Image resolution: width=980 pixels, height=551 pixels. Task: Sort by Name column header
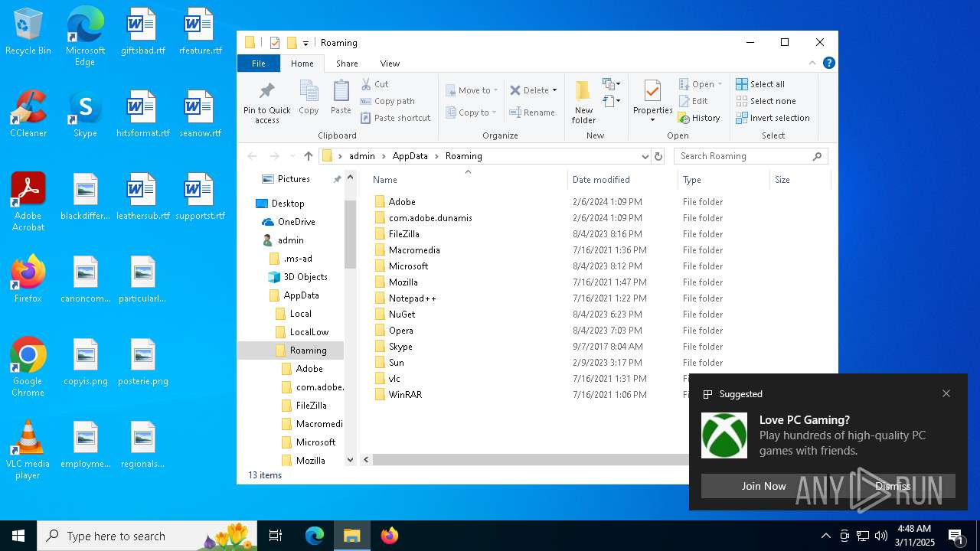pos(384,180)
